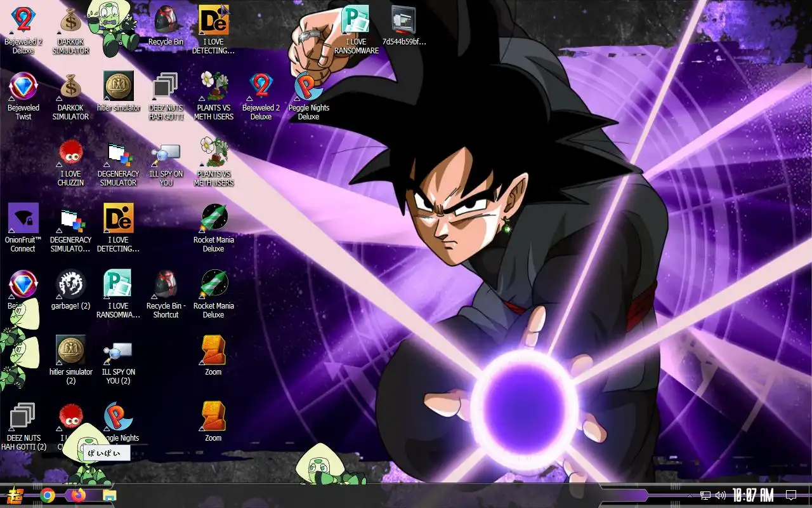Click the ILL SPY ON YOU icon without (2)
The height and width of the screenshot is (508, 812).
[166, 153]
